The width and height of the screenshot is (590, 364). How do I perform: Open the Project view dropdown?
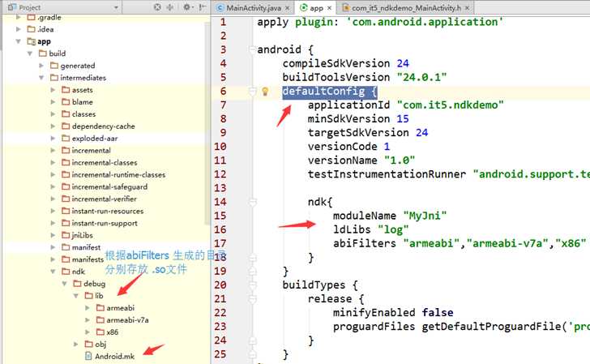coord(116,7)
